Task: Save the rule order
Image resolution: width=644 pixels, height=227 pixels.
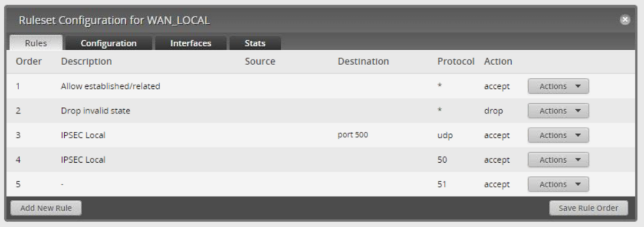Action: [x=589, y=208]
